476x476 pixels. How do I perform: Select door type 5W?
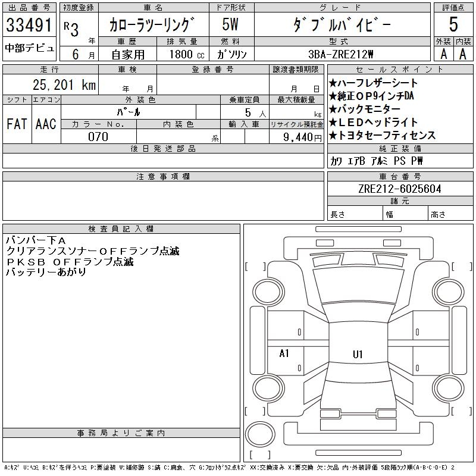[230, 24]
